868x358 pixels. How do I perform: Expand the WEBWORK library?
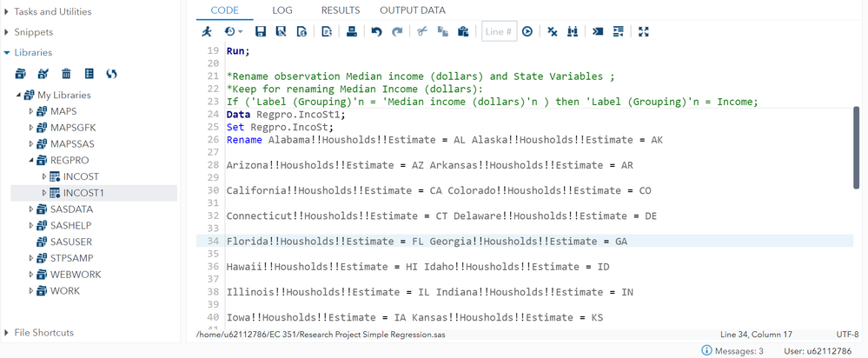click(x=31, y=275)
